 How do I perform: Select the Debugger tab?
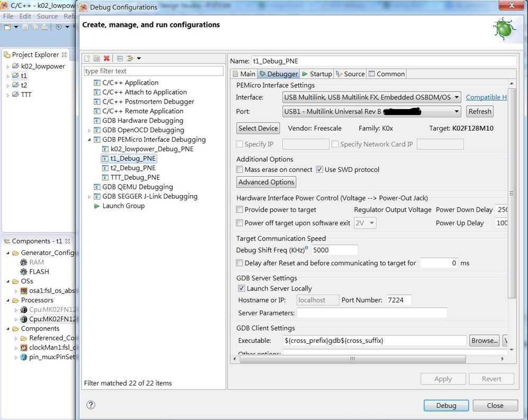tap(278, 74)
